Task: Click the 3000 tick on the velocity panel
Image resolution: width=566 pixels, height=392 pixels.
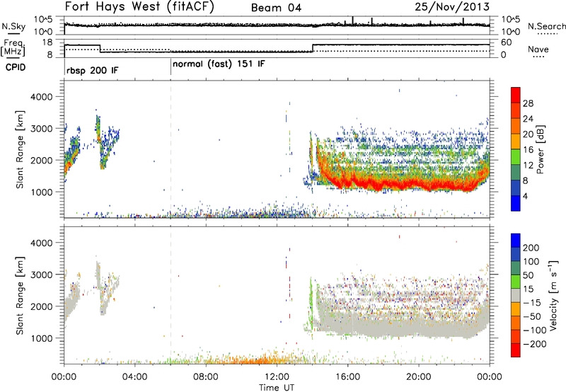Action: coord(41,275)
